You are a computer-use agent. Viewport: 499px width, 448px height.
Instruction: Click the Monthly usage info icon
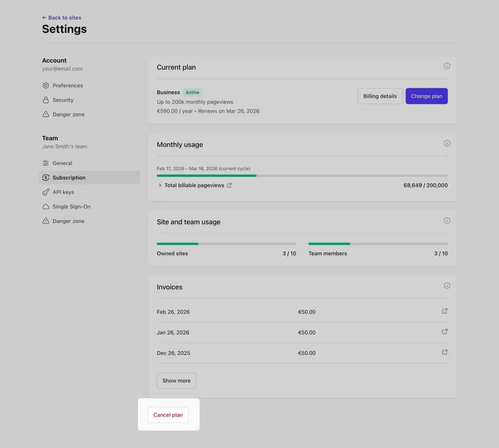pyautogui.click(x=447, y=143)
